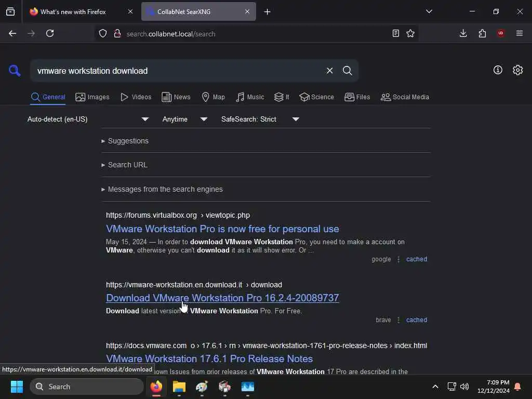Open the SafeSearch: Strict dropdown

[260, 119]
